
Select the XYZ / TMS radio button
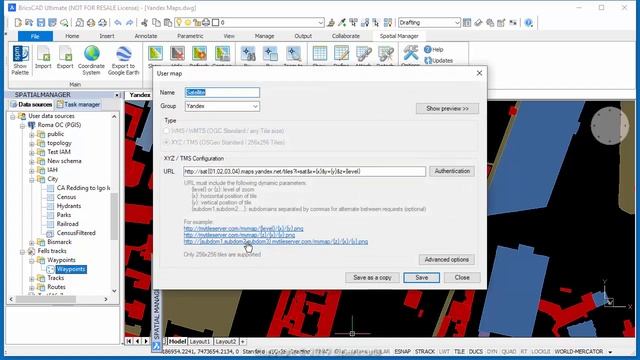pyautogui.click(x=166, y=142)
